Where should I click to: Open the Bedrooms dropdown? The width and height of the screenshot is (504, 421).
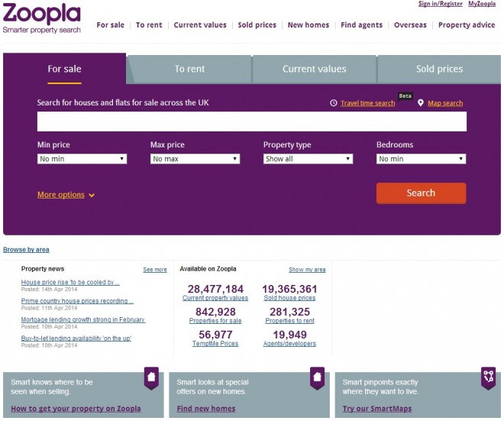[421, 159]
